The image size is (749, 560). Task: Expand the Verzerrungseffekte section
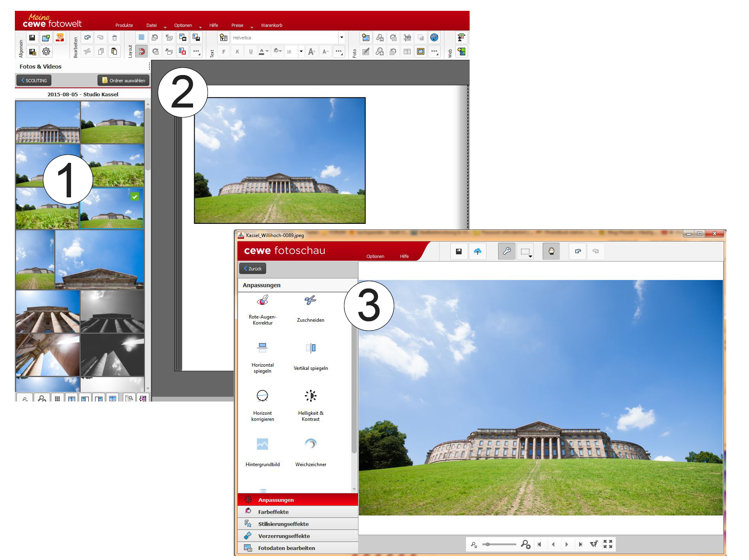click(298, 536)
